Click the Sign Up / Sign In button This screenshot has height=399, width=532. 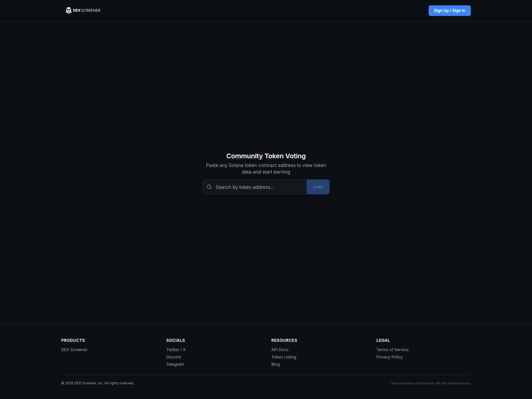pos(449,10)
